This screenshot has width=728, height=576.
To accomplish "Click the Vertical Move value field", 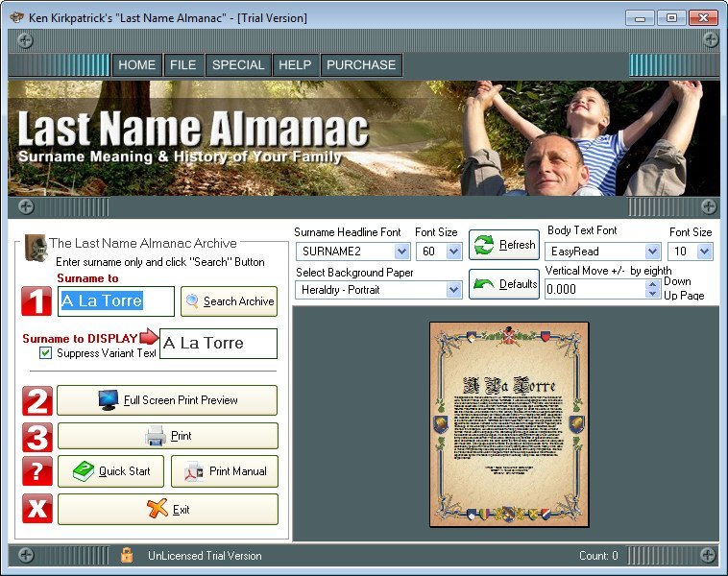I will tap(595, 290).
